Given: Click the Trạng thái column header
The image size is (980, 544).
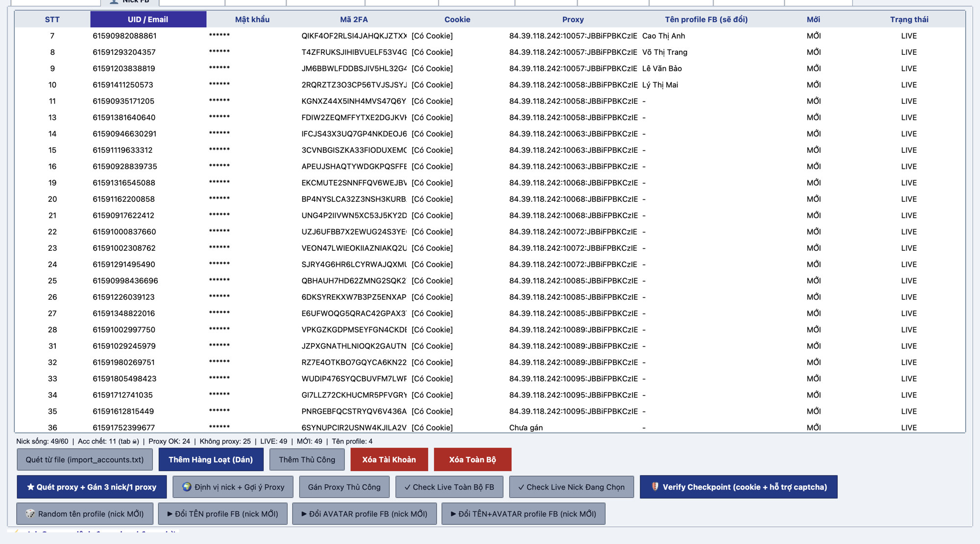Looking at the screenshot, I should 909,20.
